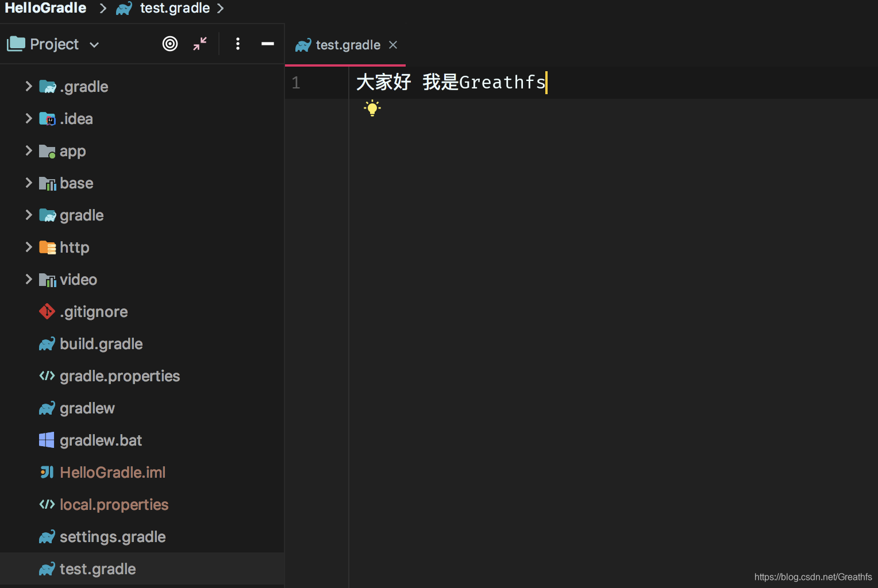
Task: Select the test.gradle editor tab
Action: tap(345, 45)
